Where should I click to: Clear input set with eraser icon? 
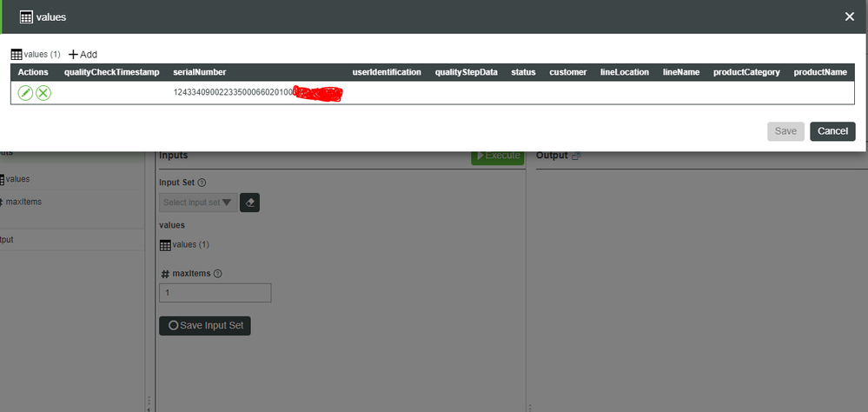tap(249, 203)
